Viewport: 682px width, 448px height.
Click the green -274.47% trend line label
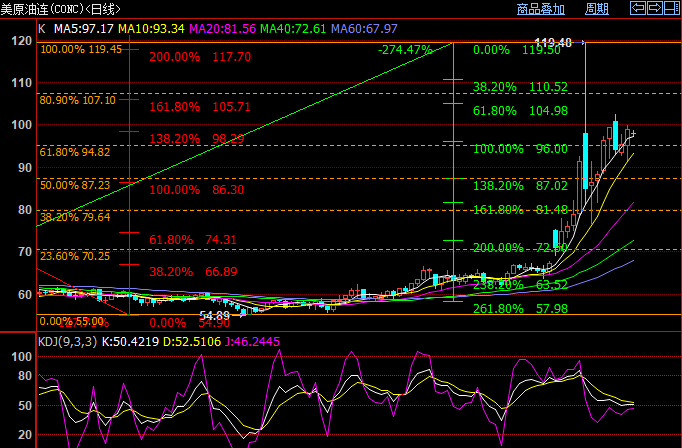[405, 49]
